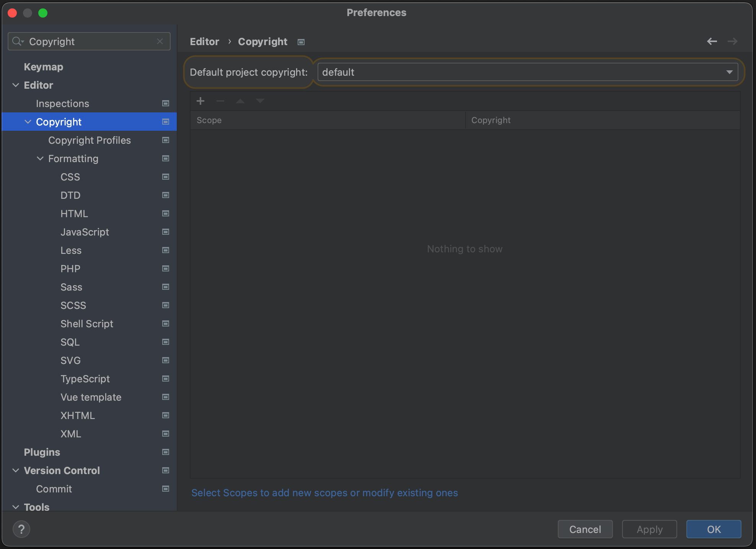
Task: Click the project icon on TypeScript row
Action: click(x=166, y=378)
